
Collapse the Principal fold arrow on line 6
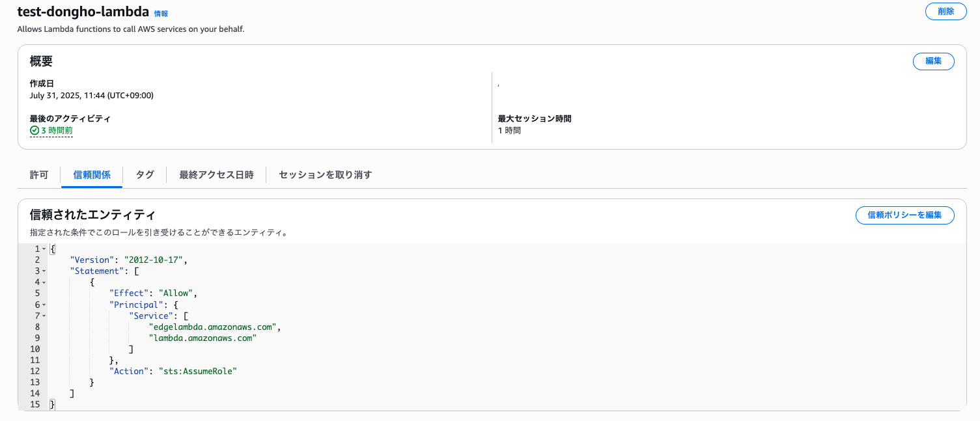click(x=44, y=305)
